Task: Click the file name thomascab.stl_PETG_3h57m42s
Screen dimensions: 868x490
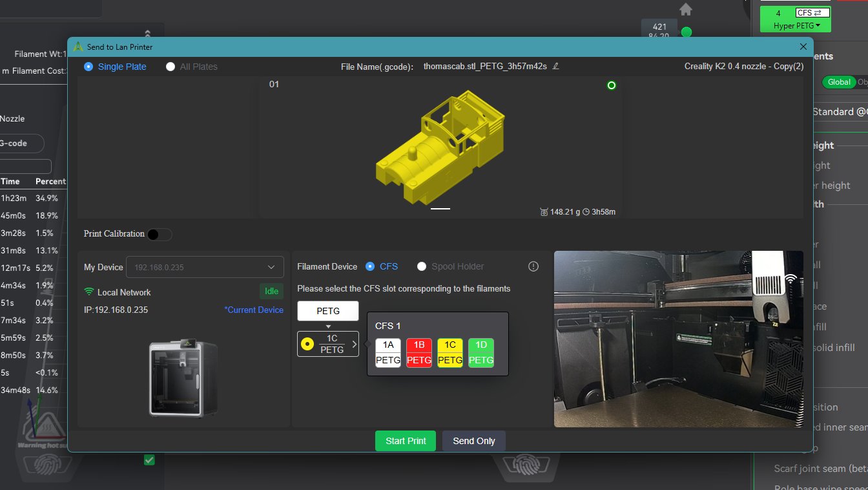Action: [485, 67]
